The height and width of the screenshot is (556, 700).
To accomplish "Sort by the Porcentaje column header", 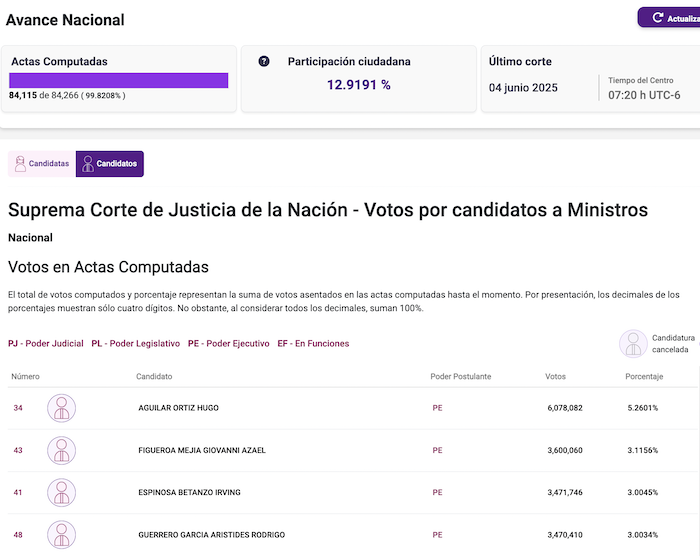I will click(643, 376).
